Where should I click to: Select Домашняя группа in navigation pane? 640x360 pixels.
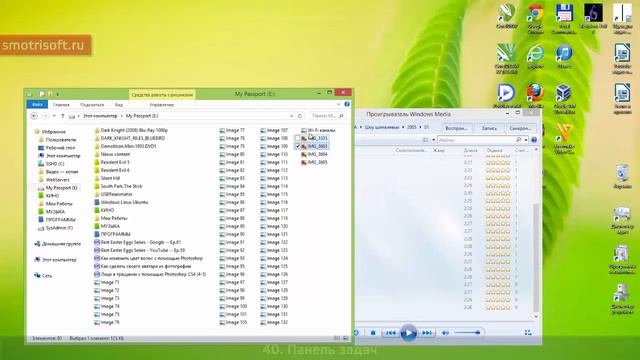[61, 244]
